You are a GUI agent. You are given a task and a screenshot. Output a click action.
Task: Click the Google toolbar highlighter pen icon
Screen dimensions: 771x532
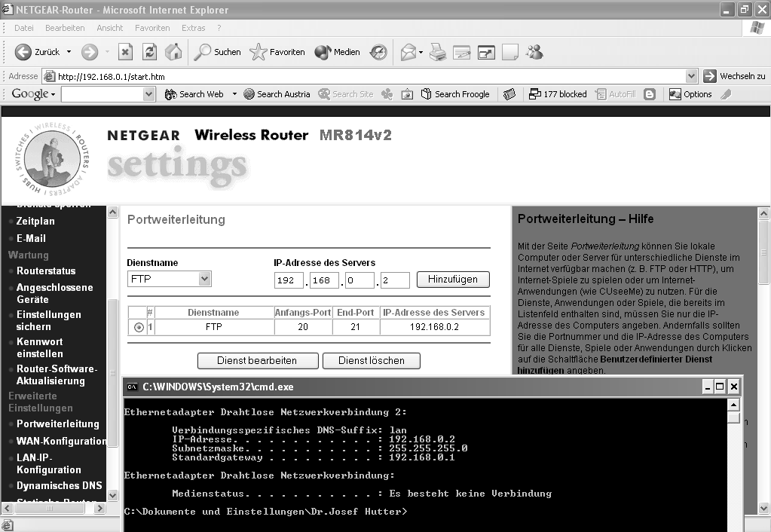point(727,94)
